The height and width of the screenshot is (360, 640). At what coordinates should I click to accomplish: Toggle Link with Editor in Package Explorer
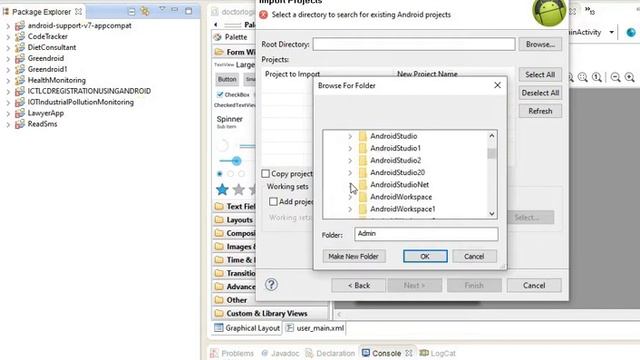click(145, 11)
